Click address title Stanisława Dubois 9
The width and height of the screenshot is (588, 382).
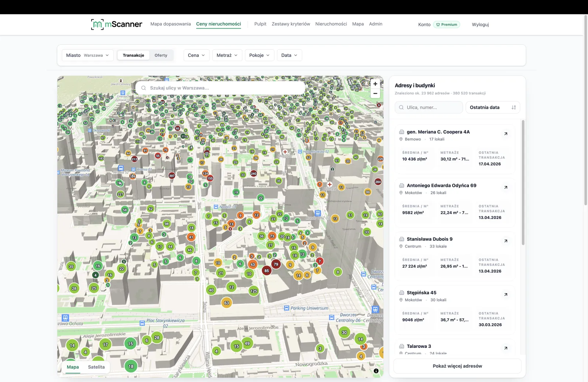click(430, 239)
